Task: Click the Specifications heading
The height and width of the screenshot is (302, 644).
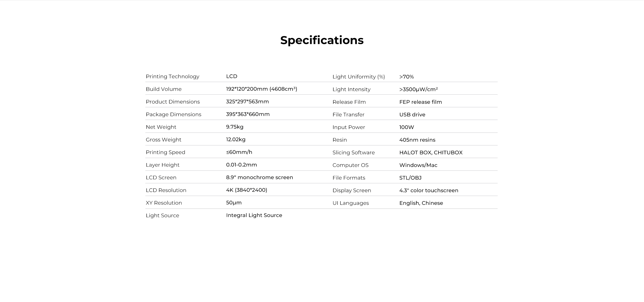Action: pos(322,40)
